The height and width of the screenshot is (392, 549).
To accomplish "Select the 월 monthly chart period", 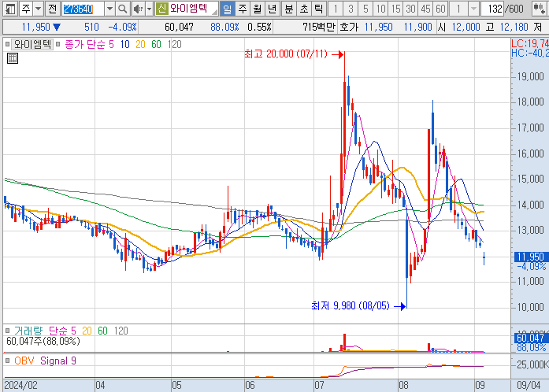I will pos(258,9).
